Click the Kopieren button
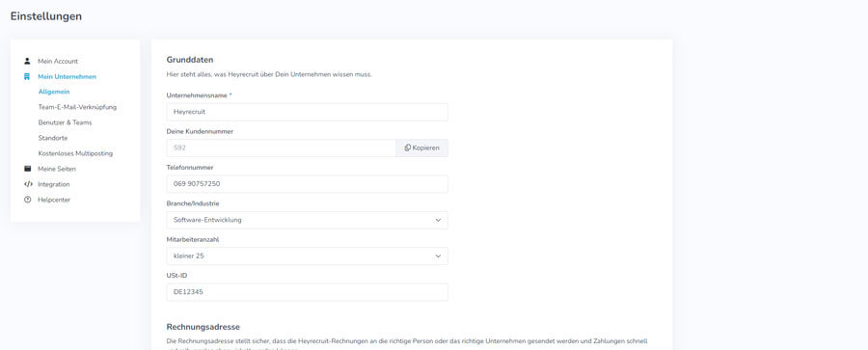The width and height of the screenshot is (868, 350). (x=421, y=148)
